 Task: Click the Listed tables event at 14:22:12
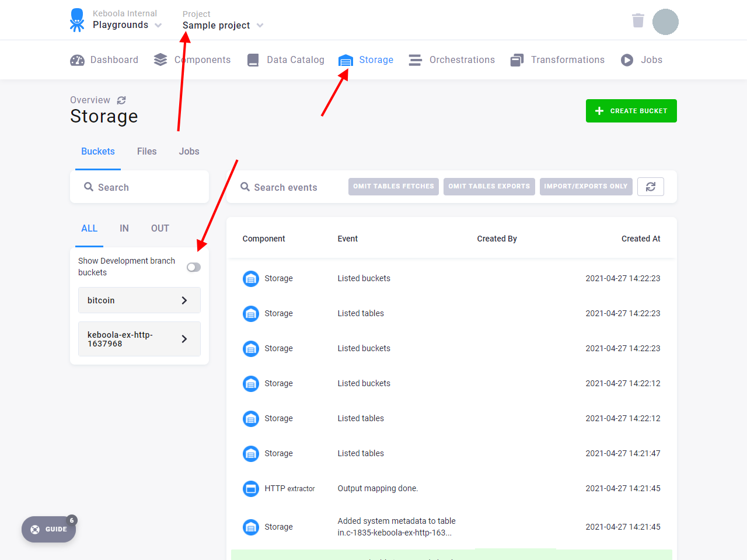pos(361,419)
